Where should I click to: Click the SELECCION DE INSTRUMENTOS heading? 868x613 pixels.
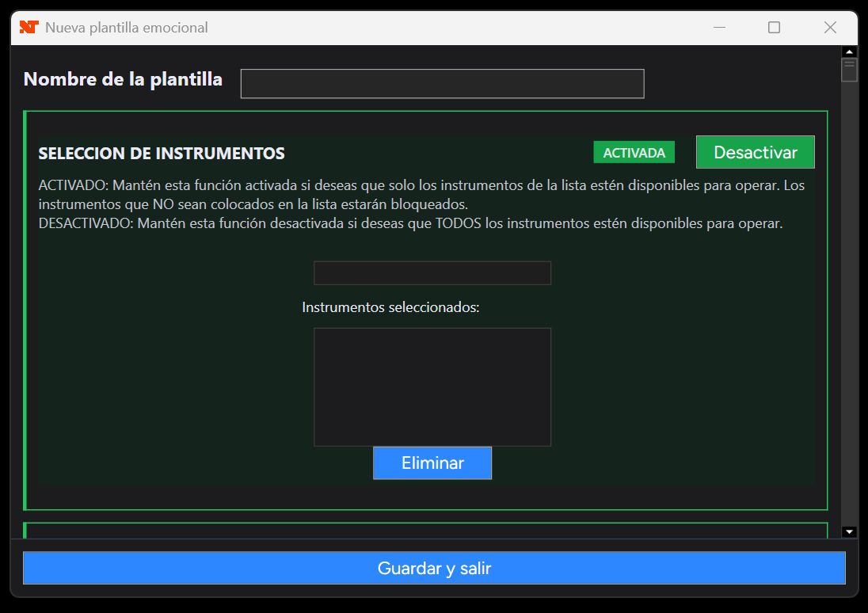(162, 154)
